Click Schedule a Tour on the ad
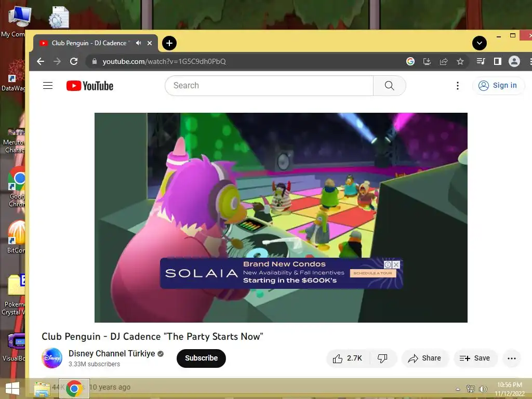The height and width of the screenshot is (399, 532). click(x=373, y=273)
